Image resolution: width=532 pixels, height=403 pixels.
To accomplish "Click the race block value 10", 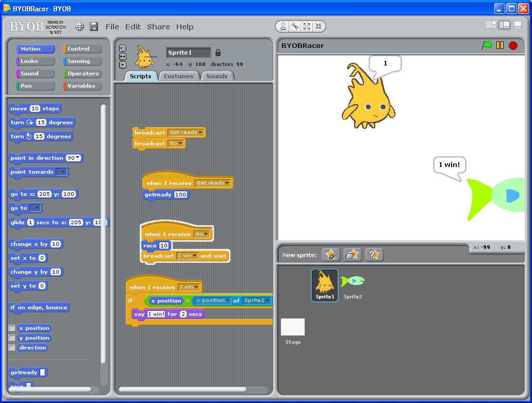I will (x=164, y=246).
